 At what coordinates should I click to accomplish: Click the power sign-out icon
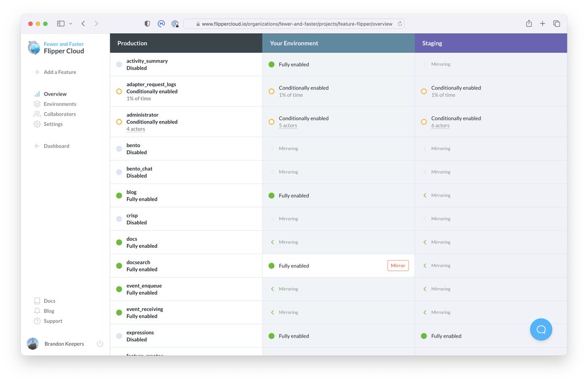pos(100,344)
